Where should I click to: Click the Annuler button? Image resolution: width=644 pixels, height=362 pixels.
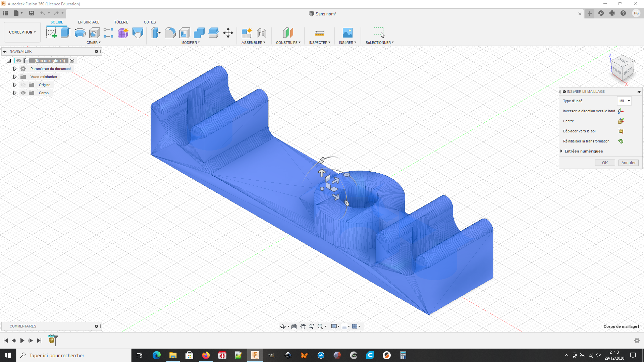[628, 163]
